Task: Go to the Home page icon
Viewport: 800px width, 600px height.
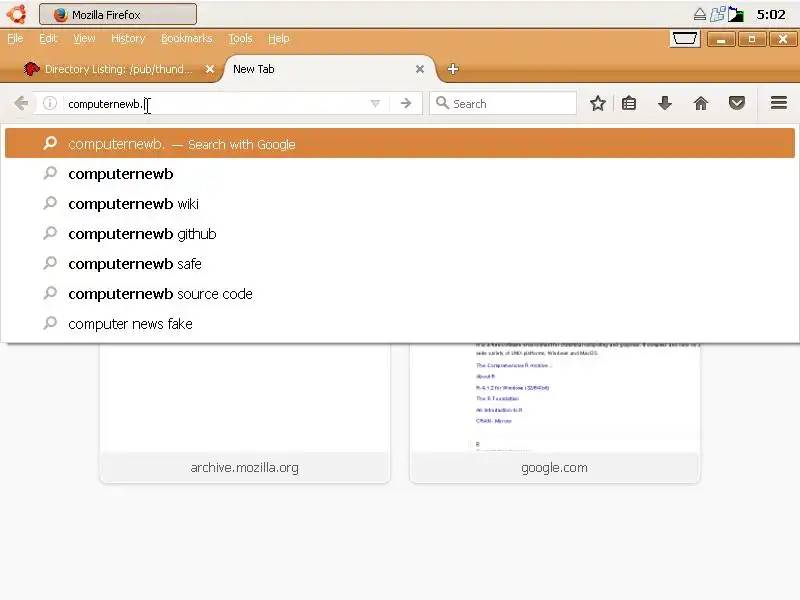Action: point(701,104)
